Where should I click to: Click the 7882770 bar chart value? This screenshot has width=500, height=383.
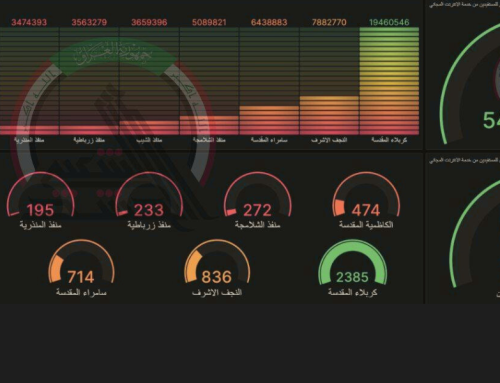coord(329,22)
